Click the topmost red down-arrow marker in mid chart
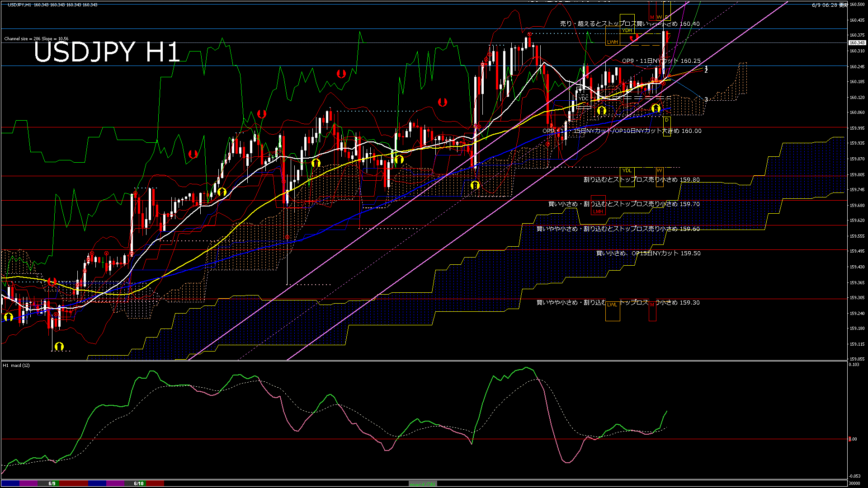The image size is (868, 488). 341,74
